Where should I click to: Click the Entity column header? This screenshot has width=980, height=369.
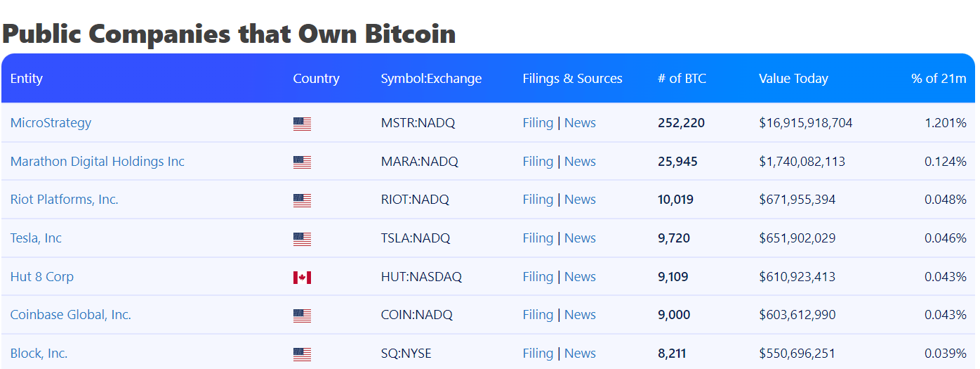coord(27,79)
